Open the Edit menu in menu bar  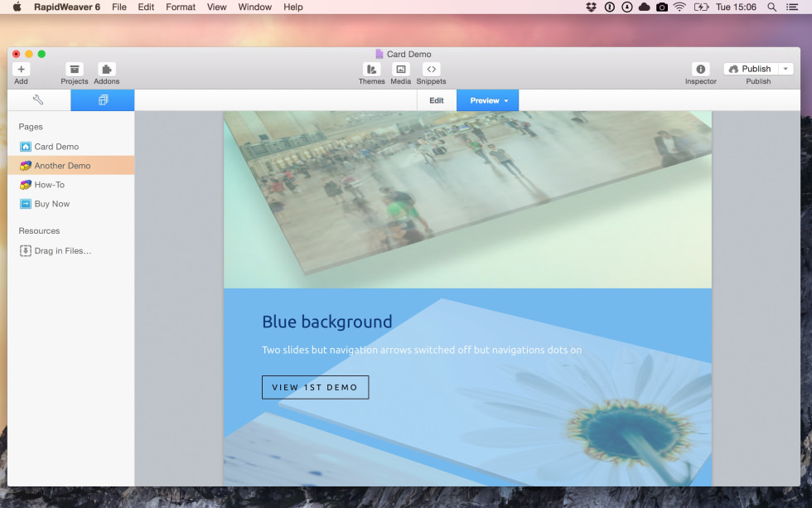click(146, 7)
